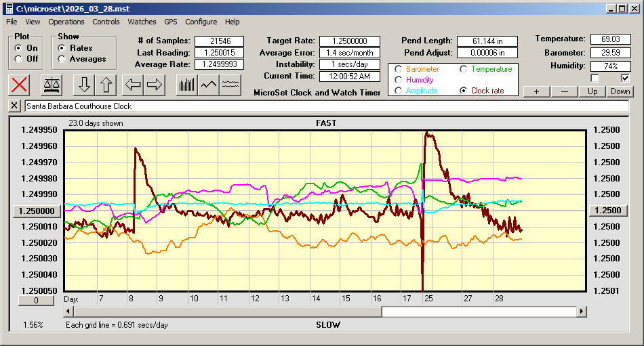The height and width of the screenshot is (346, 644).
Task: Click the left arrow toolbar icon
Action: pos(134,85)
